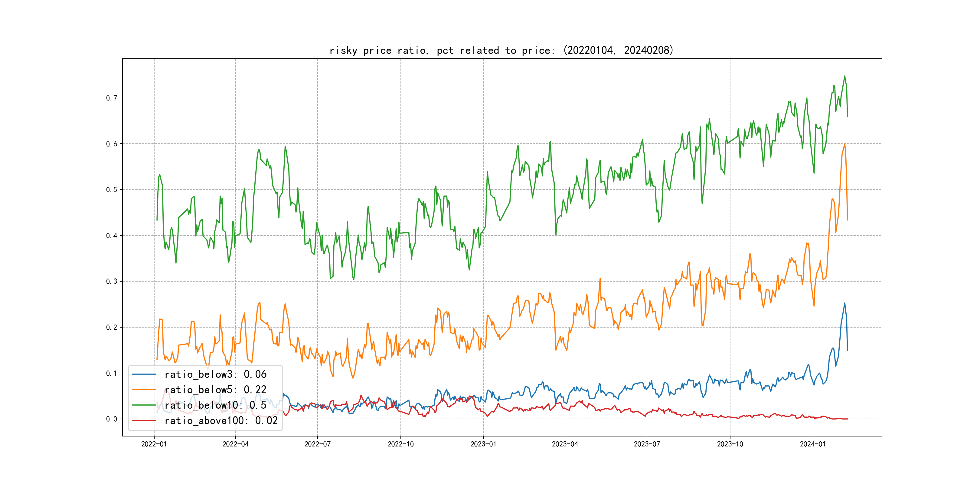
Task: Select the 'ratio_below5: 0.22' legend label
Action: point(215,390)
